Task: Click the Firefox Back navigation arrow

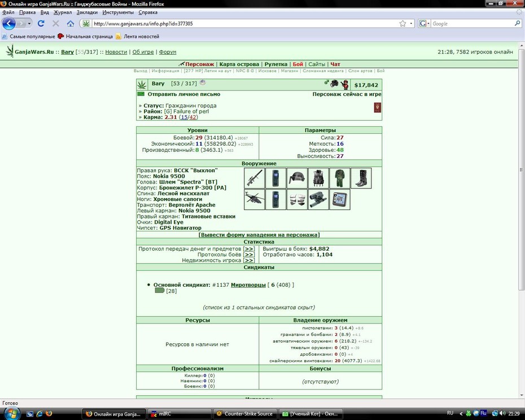Action: point(8,24)
